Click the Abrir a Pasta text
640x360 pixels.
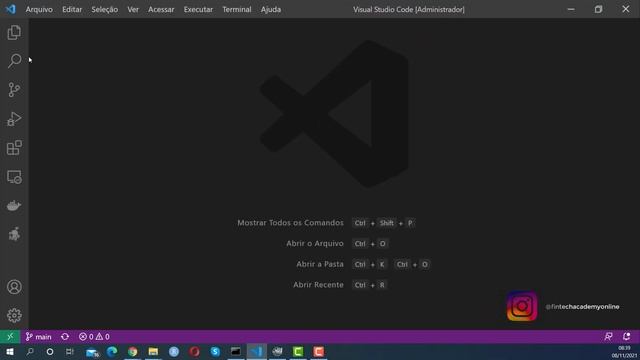click(320, 264)
